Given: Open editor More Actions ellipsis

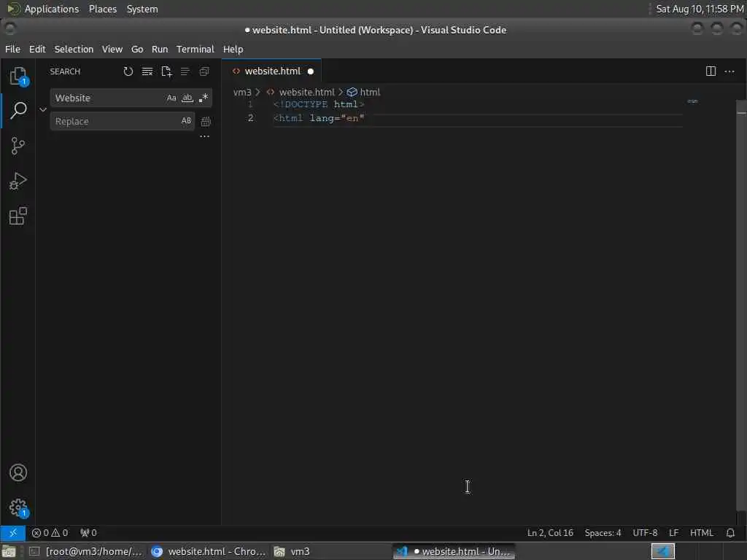Looking at the screenshot, I should click(729, 71).
